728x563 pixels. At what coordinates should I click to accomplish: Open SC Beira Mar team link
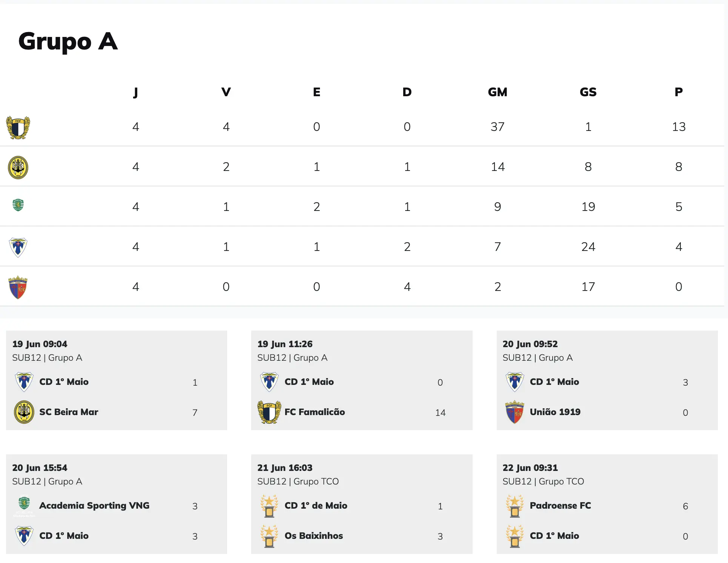69,412
